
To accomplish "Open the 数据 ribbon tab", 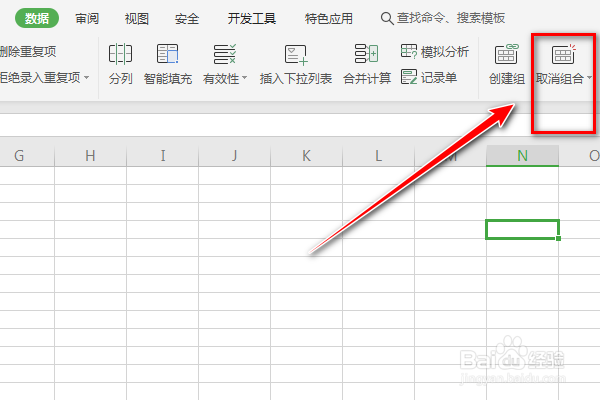I will [37, 18].
